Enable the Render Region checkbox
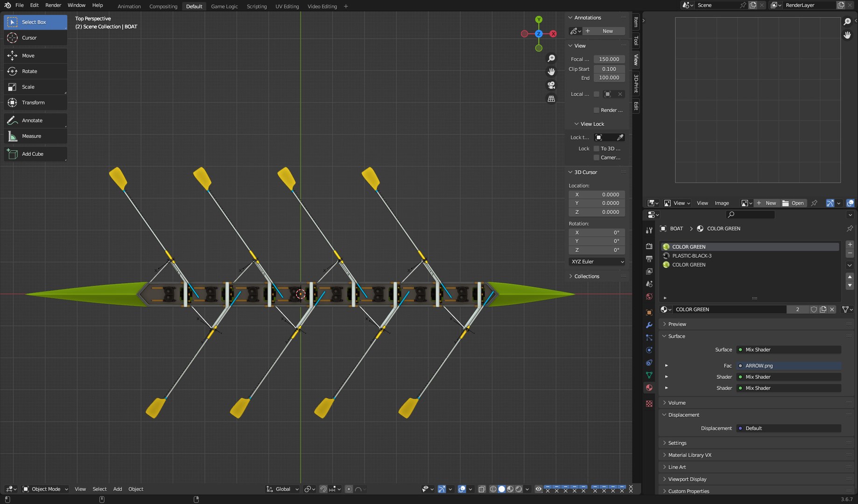This screenshot has height=504, width=858. (x=596, y=110)
